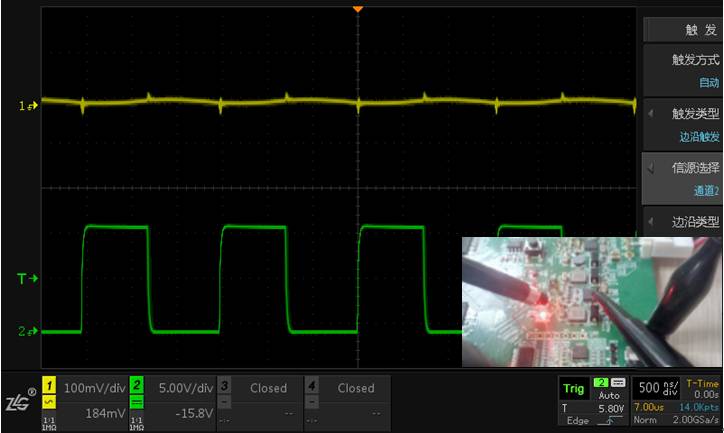Open the 触发 trigger menu header

tap(682, 30)
